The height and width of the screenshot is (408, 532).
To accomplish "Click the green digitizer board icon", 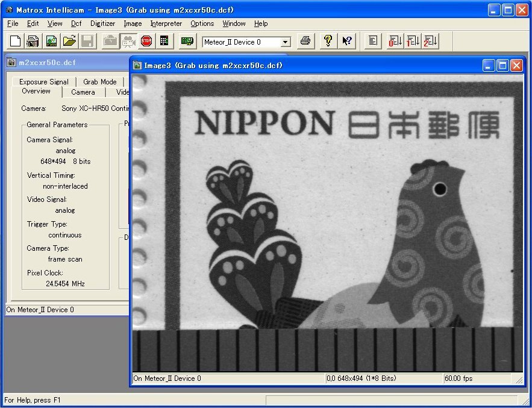I will pos(187,42).
